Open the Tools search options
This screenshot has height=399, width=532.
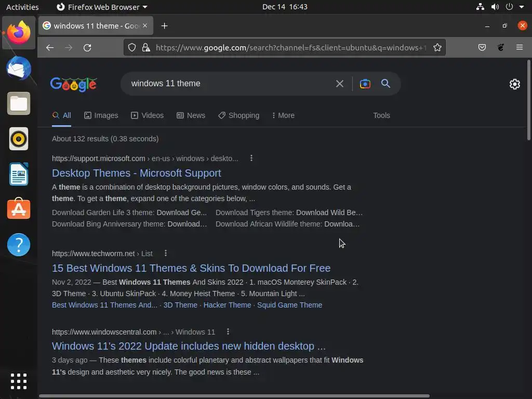click(381, 115)
